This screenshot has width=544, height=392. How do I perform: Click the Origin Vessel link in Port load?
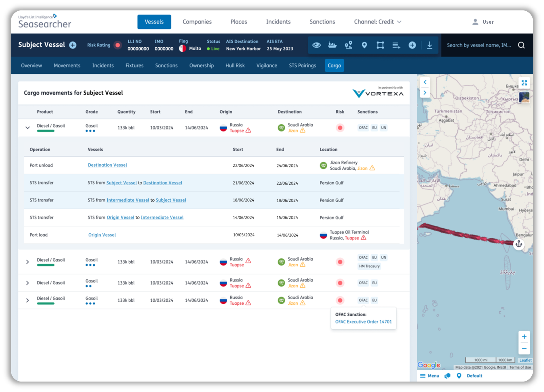point(102,235)
